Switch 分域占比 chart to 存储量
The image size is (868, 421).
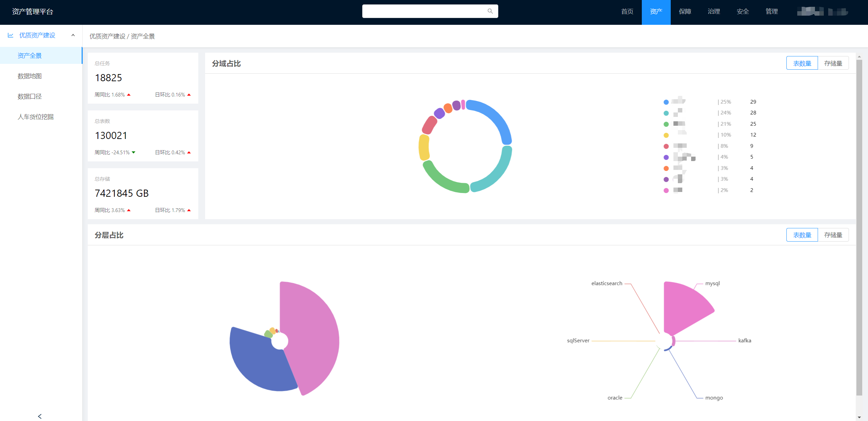pos(833,64)
